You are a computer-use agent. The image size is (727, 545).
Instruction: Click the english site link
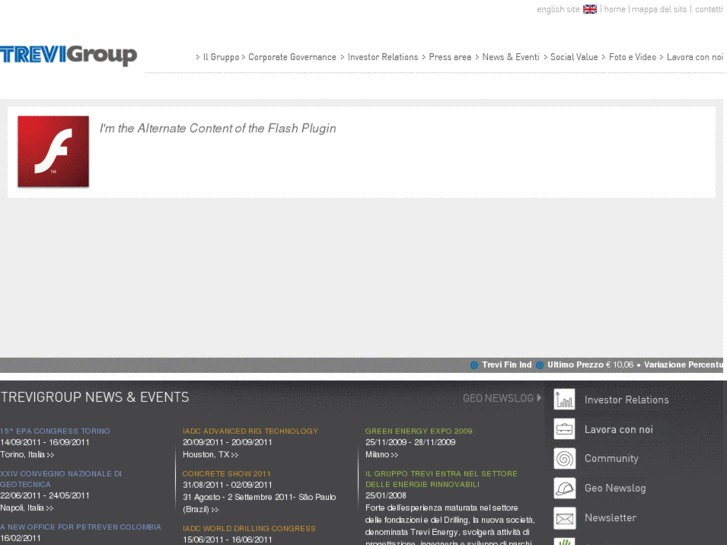point(558,9)
